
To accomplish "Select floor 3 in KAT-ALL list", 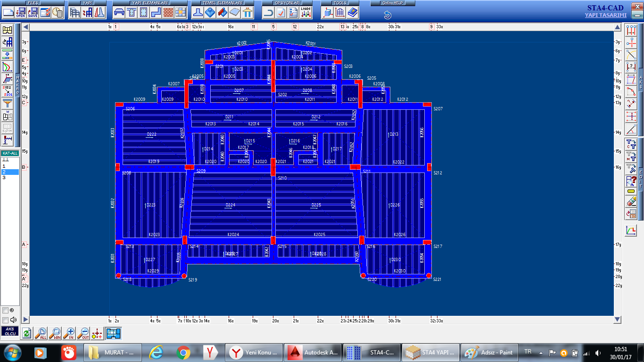I will click(4, 178).
